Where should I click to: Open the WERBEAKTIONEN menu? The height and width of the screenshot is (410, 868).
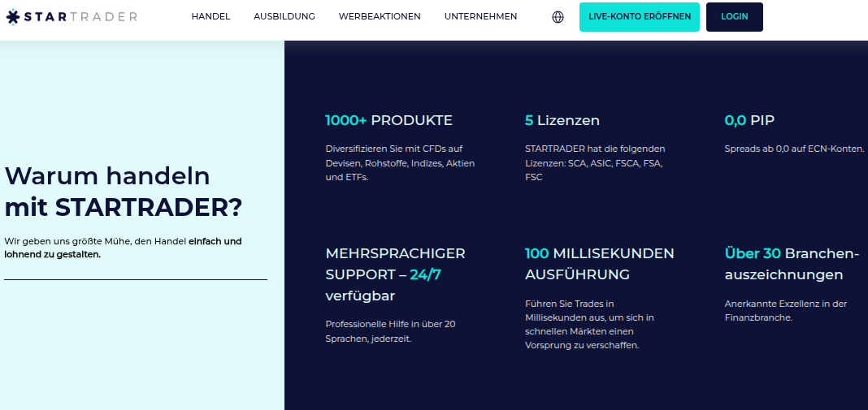380,16
